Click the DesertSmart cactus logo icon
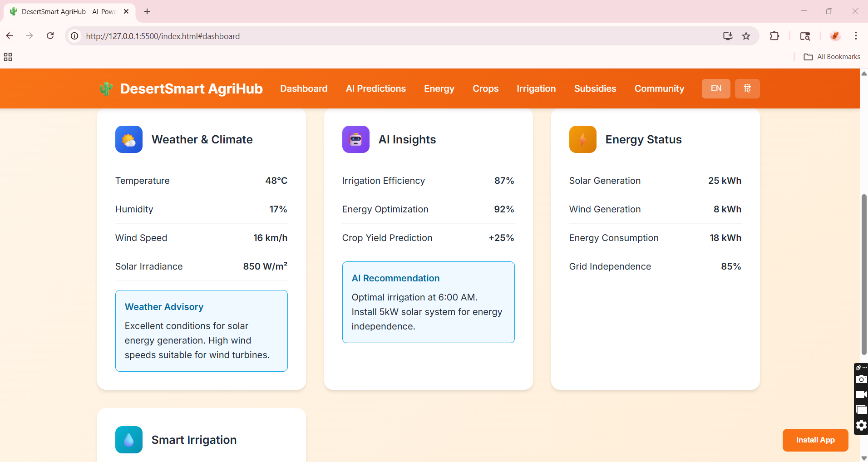Image resolution: width=868 pixels, height=462 pixels. click(x=106, y=88)
